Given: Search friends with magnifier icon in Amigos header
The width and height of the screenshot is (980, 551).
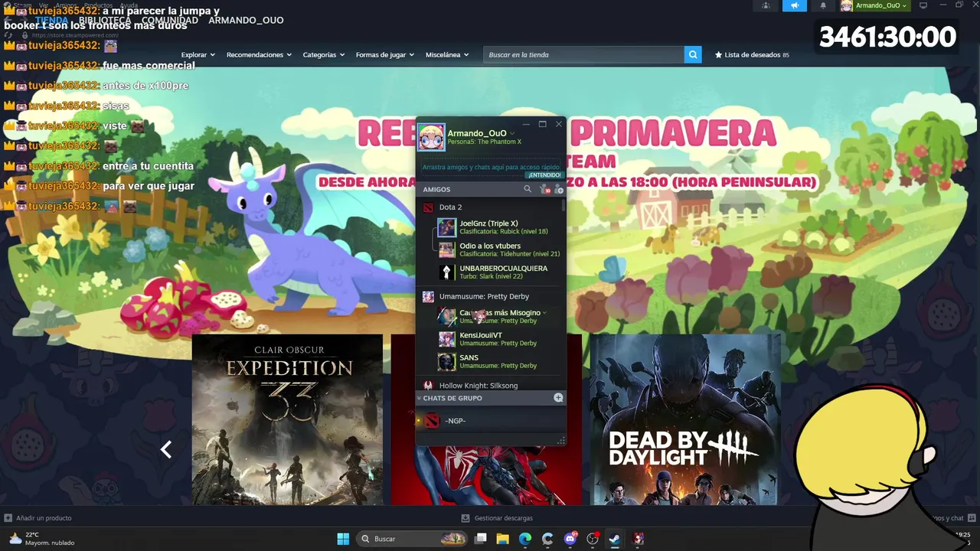Looking at the screenshot, I should (528, 189).
